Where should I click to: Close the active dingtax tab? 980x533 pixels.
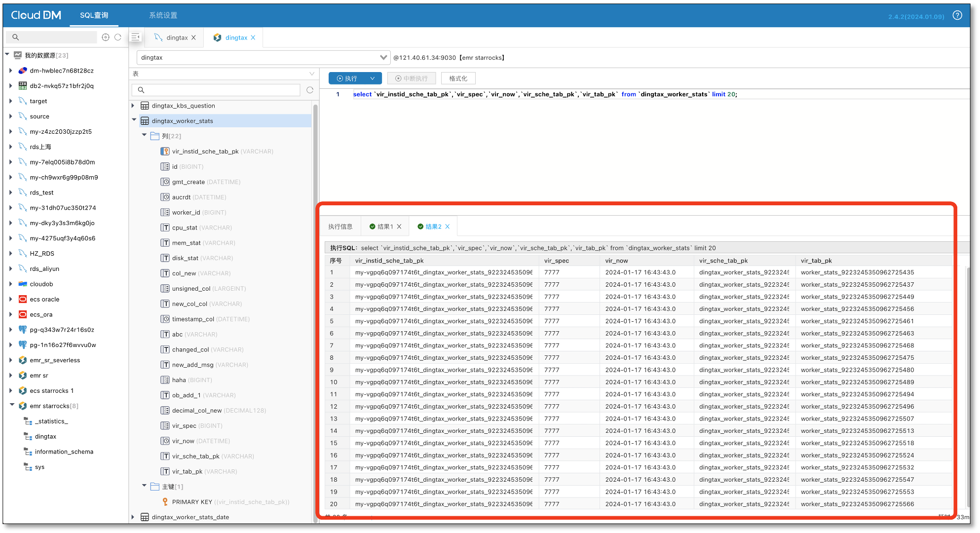pyautogui.click(x=253, y=38)
